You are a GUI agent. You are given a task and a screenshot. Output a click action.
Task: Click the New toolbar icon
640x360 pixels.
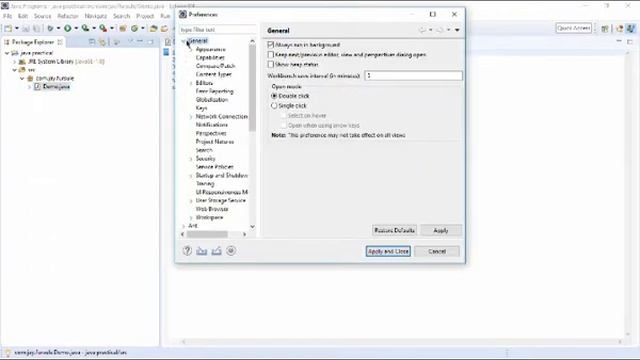tap(8, 28)
